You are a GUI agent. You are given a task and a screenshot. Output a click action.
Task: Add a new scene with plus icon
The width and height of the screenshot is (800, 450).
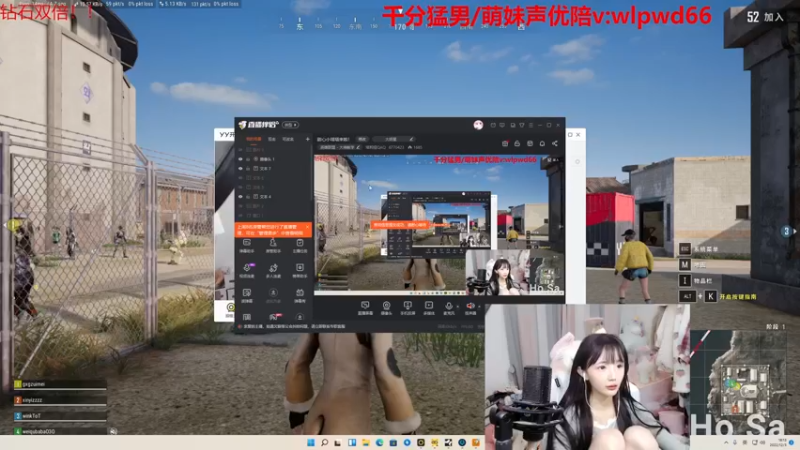coord(308,139)
